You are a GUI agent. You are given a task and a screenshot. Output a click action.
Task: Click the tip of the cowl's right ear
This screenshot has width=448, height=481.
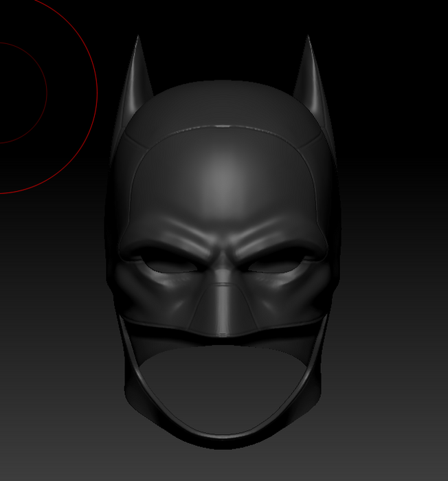tap(307, 38)
